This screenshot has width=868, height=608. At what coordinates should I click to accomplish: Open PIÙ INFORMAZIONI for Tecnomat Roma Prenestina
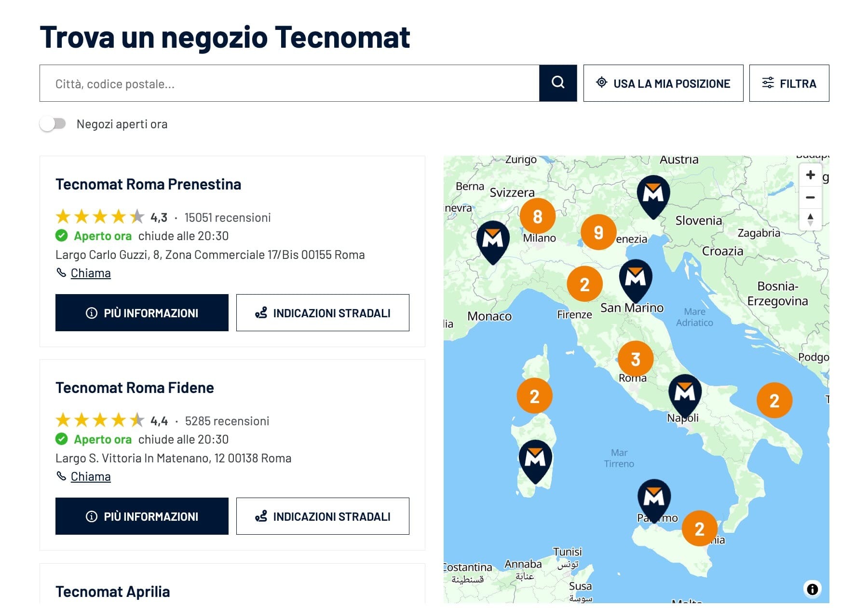point(142,312)
